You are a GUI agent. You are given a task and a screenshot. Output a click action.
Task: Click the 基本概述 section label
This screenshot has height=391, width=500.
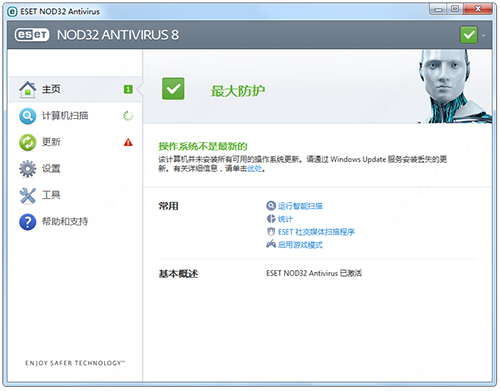178,274
